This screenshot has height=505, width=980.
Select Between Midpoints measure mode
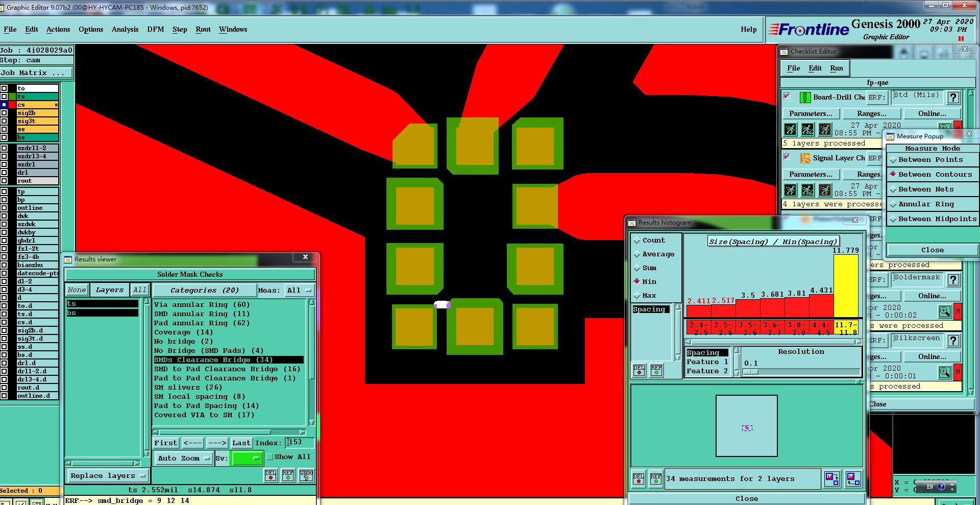point(932,219)
